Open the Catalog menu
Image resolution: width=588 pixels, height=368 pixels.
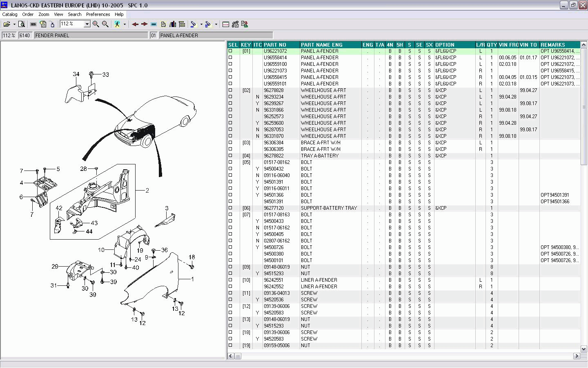(x=9, y=14)
